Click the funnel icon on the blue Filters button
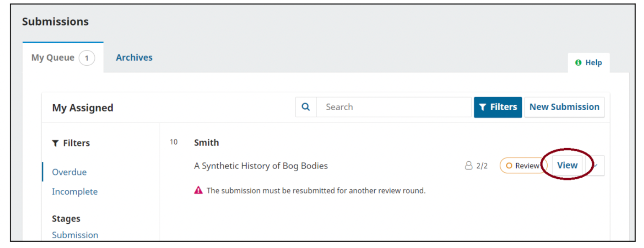Viewport: 644px width, 248px height. tap(482, 107)
